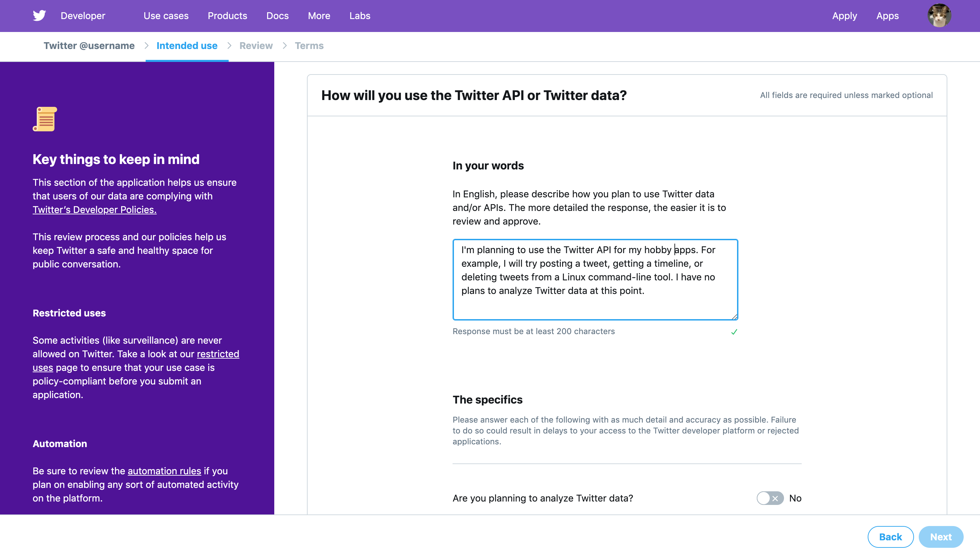
Task: Click the 'Response must be at least 200 characters' hint
Action: point(534,331)
